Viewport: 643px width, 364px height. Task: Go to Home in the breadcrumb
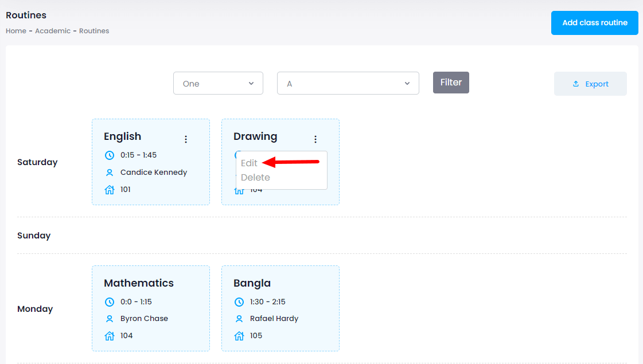click(16, 31)
